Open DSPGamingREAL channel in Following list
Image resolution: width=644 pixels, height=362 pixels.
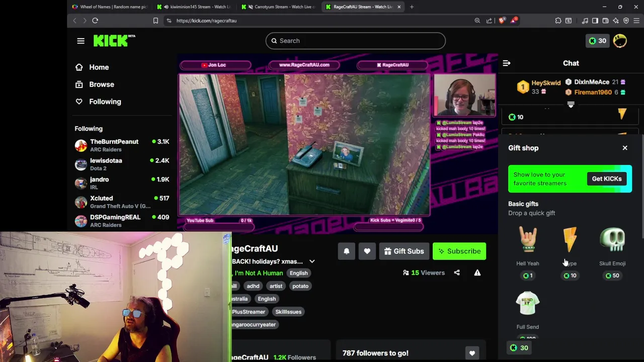tap(122, 221)
